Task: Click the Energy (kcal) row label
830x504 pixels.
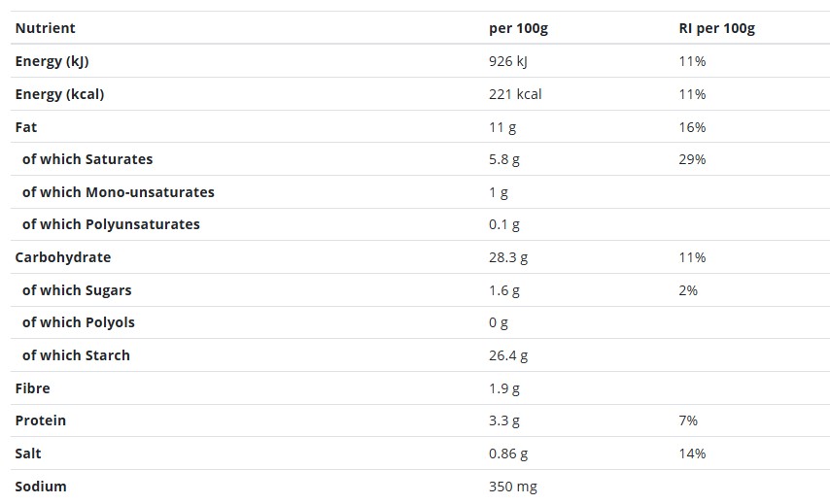Action: (60, 94)
